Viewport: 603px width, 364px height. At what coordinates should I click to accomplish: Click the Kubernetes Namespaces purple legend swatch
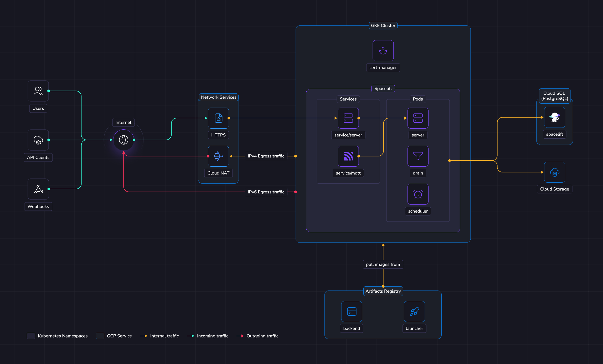tap(31, 336)
